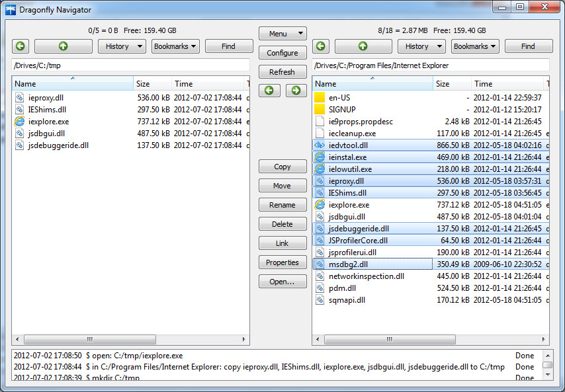Go up one folder in right panel
The width and height of the screenshot is (565, 392).
pyautogui.click(x=363, y=46)
